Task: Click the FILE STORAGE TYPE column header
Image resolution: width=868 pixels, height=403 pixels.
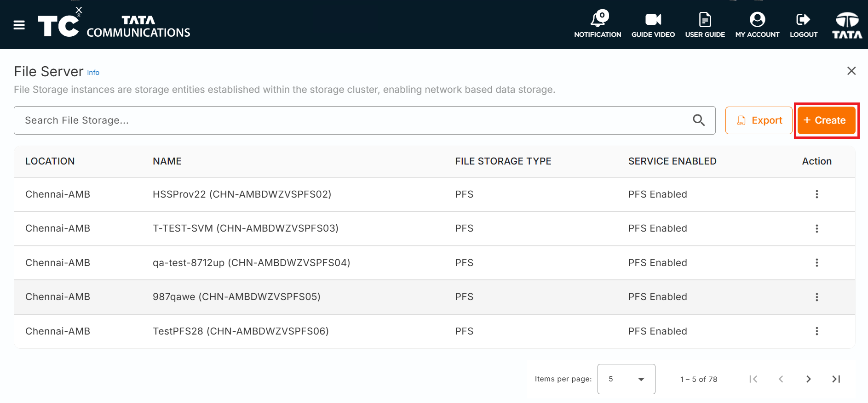Action: point(503,161)
